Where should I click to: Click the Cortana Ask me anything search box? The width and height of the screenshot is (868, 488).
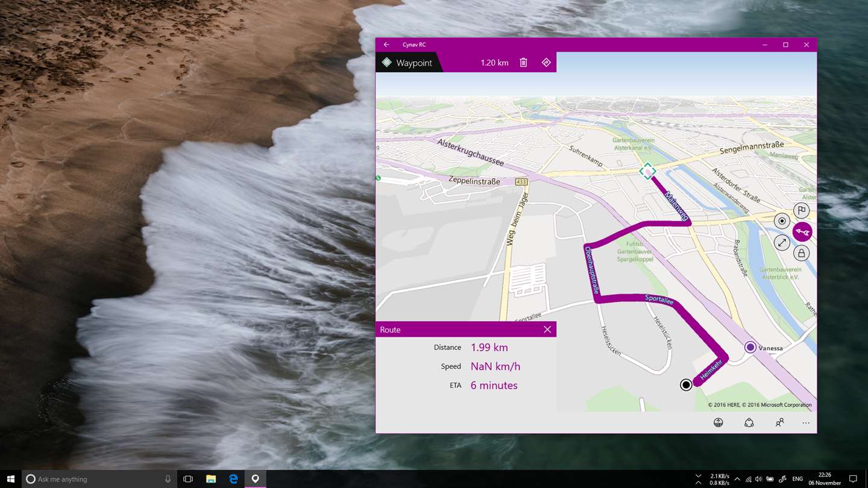(99, 479)
